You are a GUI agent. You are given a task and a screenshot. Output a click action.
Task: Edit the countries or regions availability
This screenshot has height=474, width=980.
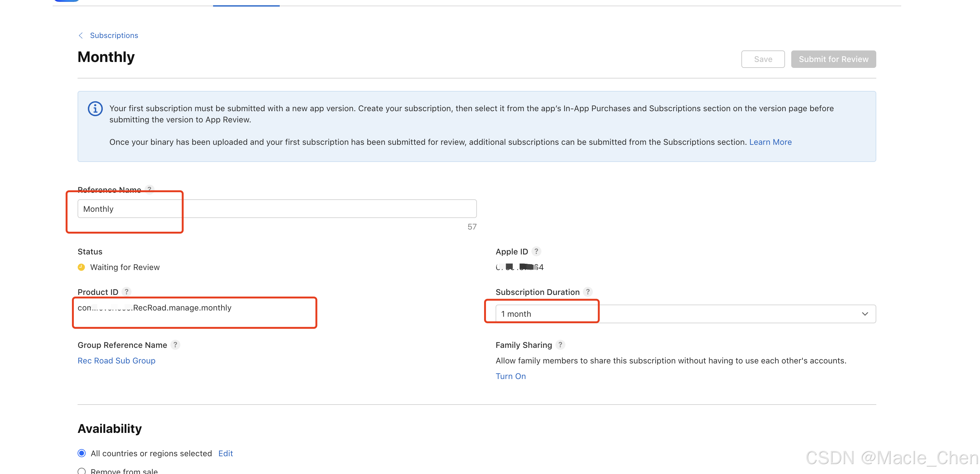(x=225, y=453)
